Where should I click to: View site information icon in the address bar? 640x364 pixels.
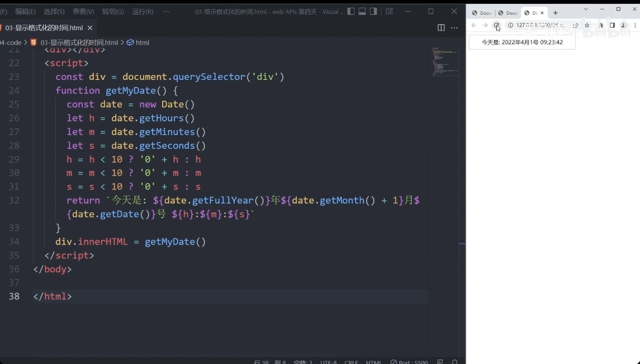(x=510, y=25)
